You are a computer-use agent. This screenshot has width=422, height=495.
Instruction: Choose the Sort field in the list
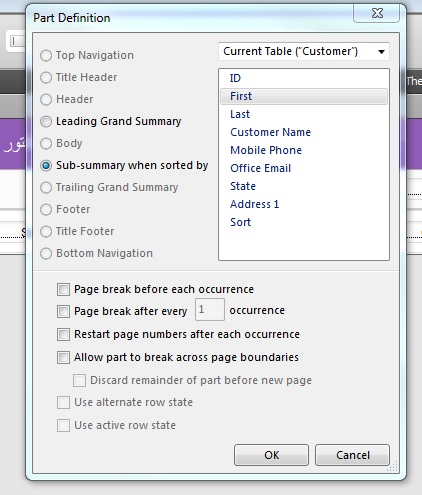pyautogui.click(x=304, y=222)
